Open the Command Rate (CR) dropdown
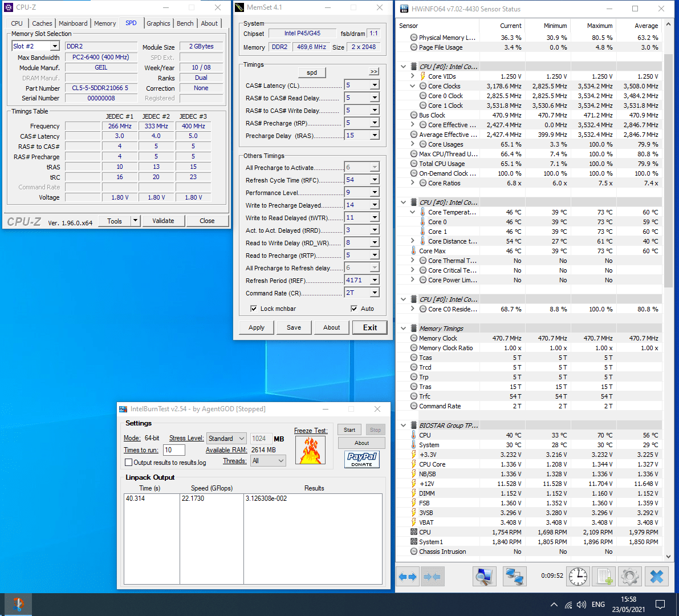The image size is (679, 616). [x=375, y=293]
